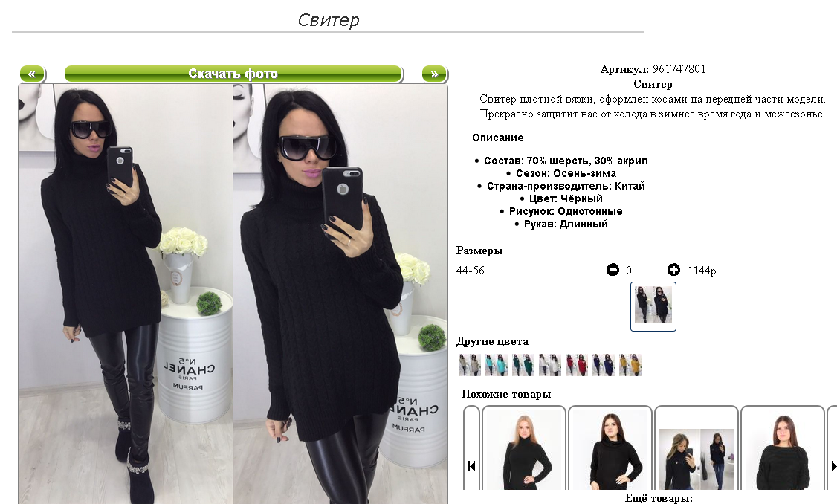Image resolution: width=837 pixels, height=504 pixels.
Task: Click the main sweater product photo
Action: 233,294
